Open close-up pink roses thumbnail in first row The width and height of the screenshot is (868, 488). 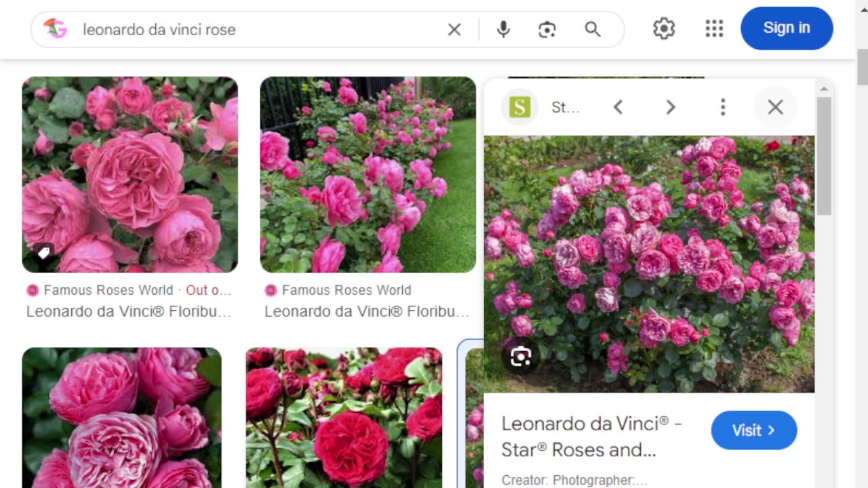(130, 175)
